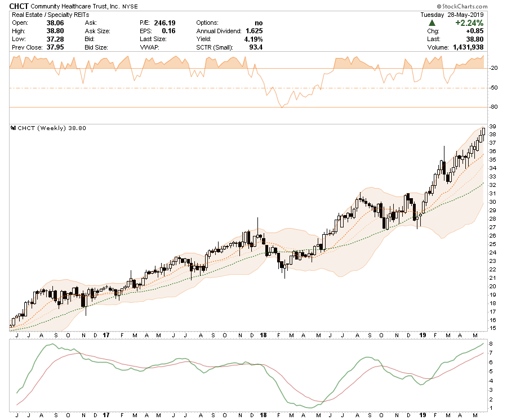Click the 39 price axis label
This screenshot has height=420, width=507.
click(493, 126)
